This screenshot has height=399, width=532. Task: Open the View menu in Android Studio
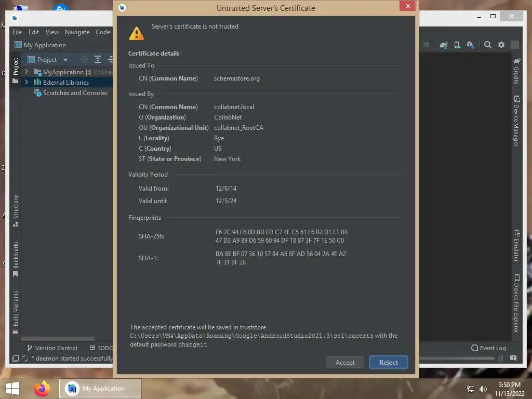(x=52, y=32)
